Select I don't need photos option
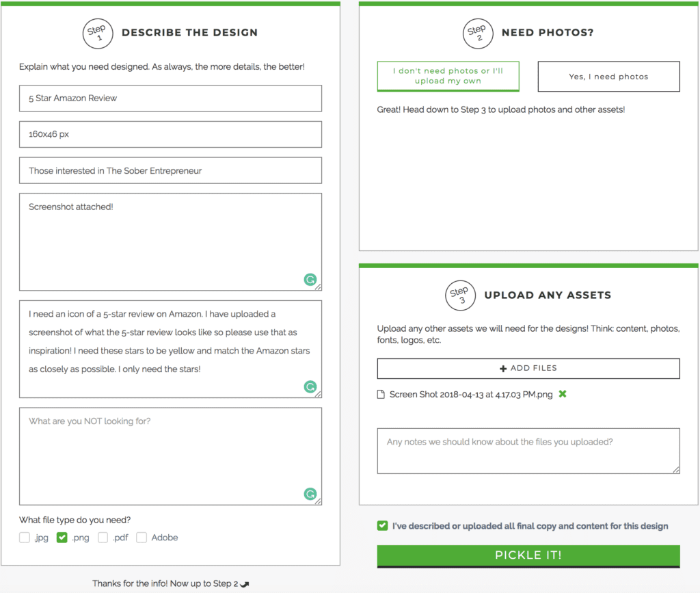Image resolution: width=700 pixels, height=593 pixels. [x=448, y=77]
